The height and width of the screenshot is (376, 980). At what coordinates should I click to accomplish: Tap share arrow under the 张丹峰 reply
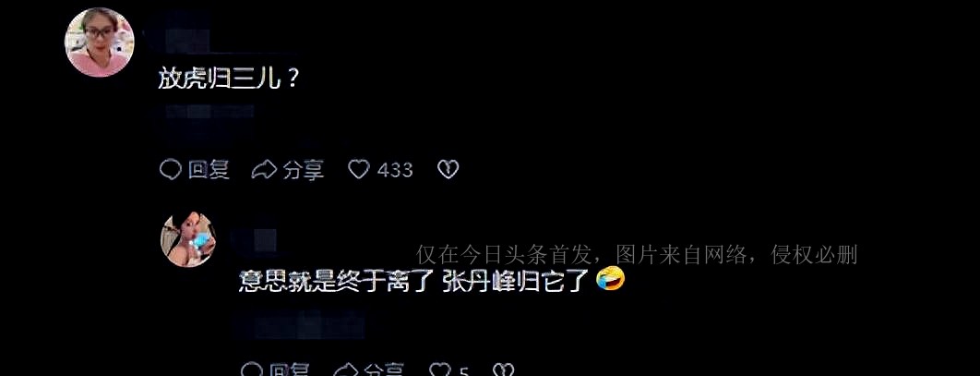(x=345, y=370)
